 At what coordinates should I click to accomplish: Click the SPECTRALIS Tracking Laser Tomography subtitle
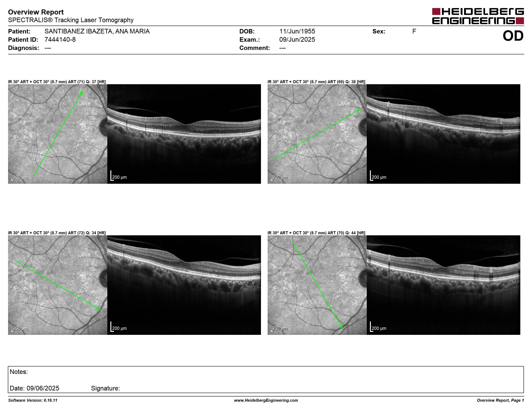pyautogui.click(x=71, y=20)
